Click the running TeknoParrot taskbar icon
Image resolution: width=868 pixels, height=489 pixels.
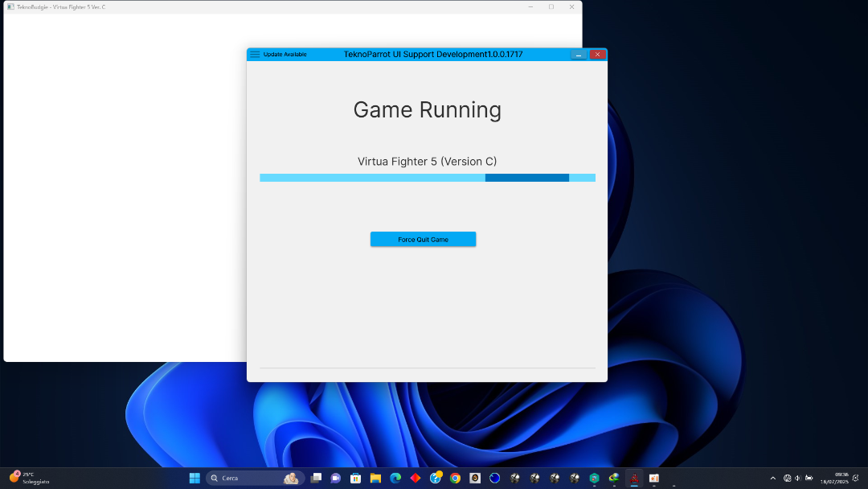pos(634,478)
